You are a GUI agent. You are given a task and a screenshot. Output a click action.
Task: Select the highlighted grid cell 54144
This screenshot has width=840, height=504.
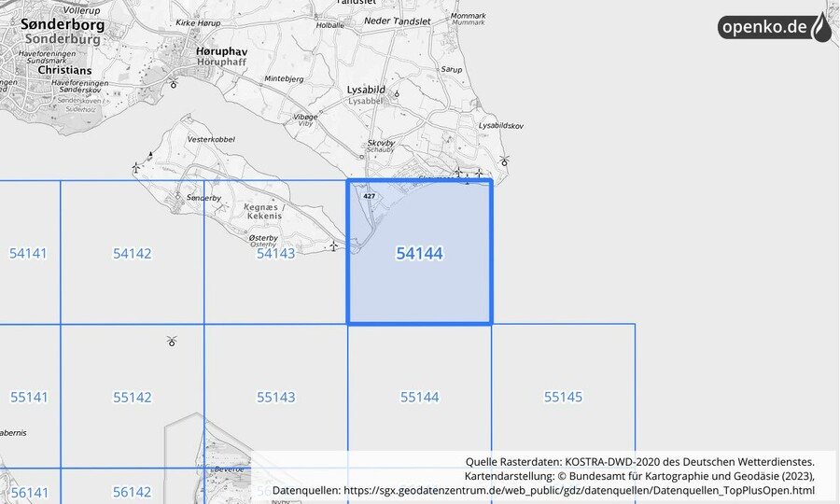point(419,252)
